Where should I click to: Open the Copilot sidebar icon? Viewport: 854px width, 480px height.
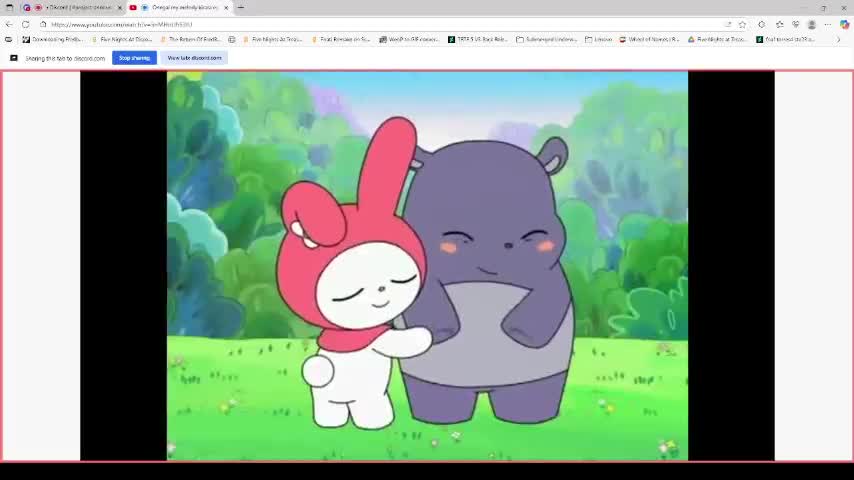845,24
